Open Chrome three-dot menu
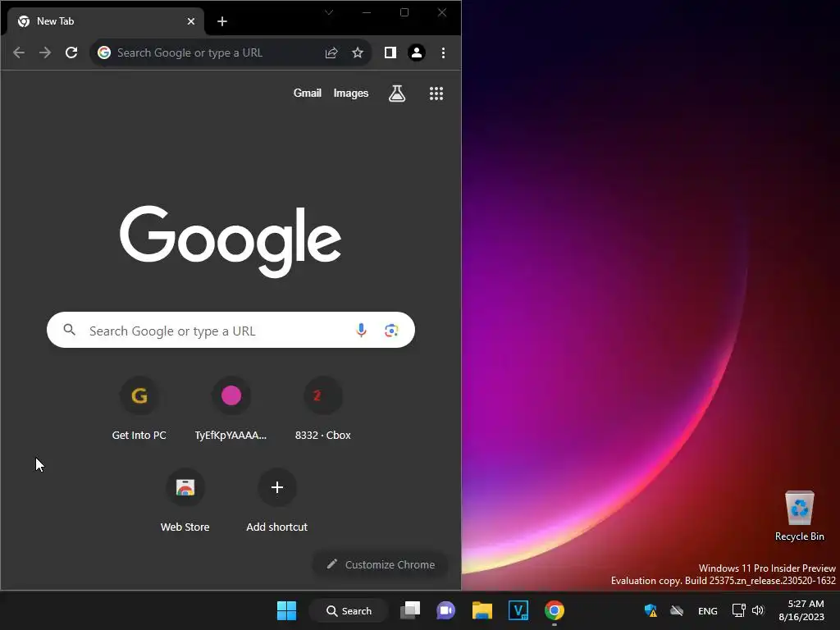Image resolution: width=840 pixels, height=630 pixels. [x=443, y=52]
